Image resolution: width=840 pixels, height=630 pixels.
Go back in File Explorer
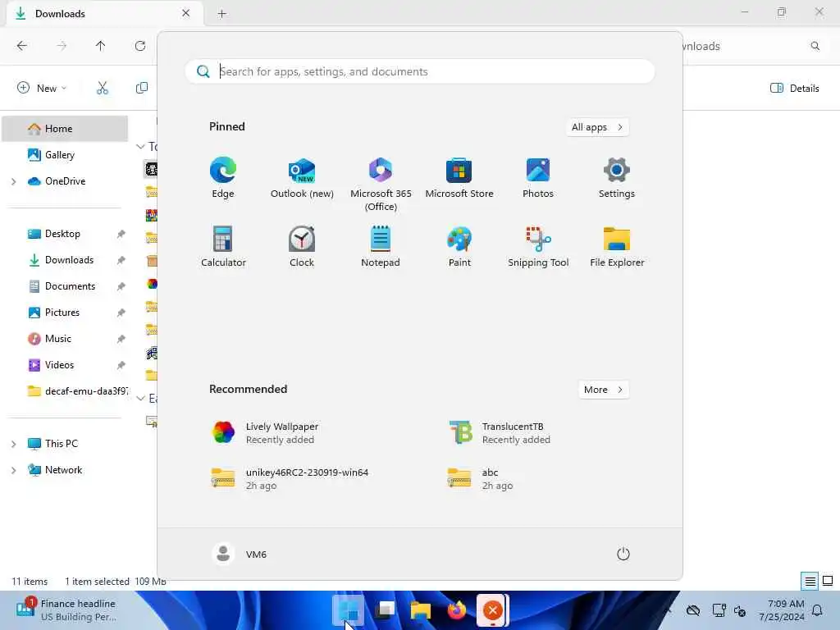22,46
